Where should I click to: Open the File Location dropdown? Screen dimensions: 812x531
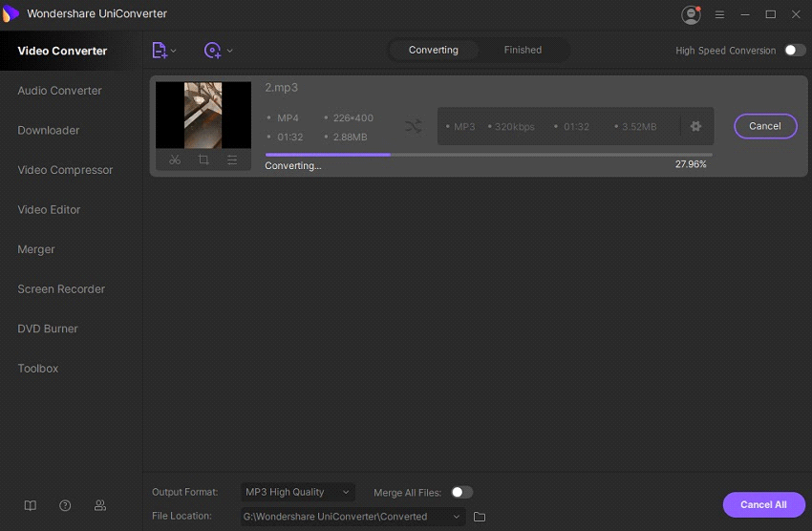pyautogui.click(x=353, y=517)
